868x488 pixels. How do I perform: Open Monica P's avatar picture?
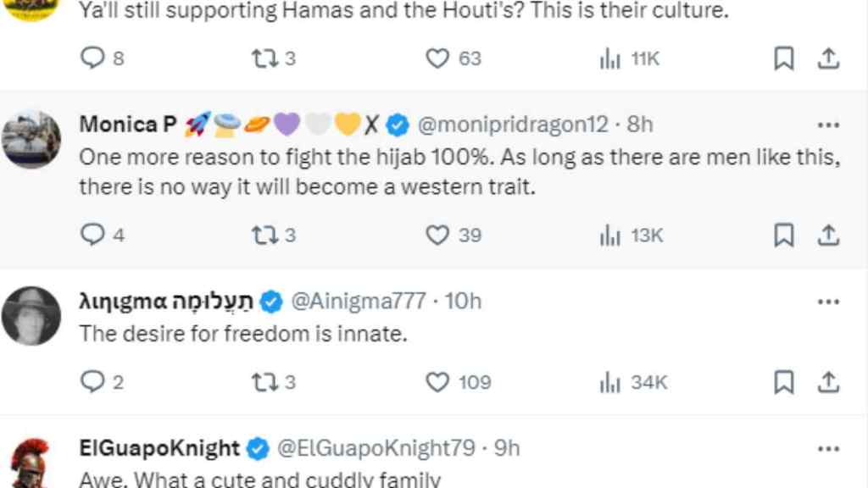[x=31, y=139]
